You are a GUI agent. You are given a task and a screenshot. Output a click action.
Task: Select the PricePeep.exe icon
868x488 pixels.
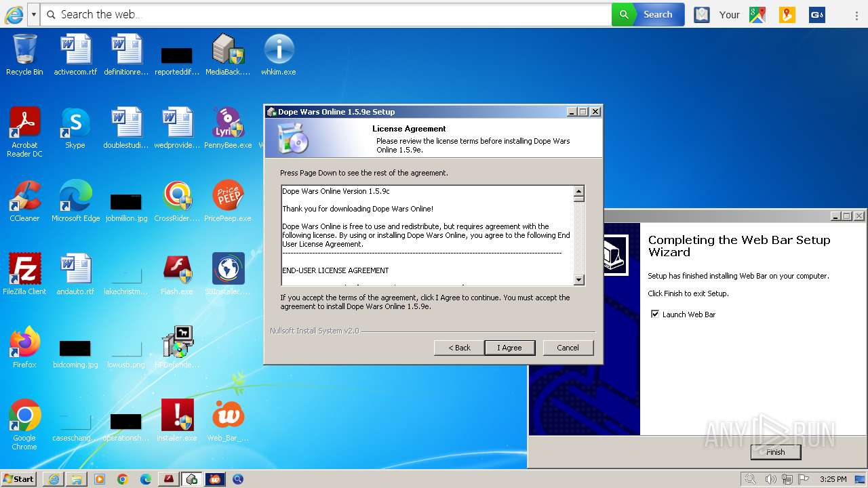[x=228, y=196]
